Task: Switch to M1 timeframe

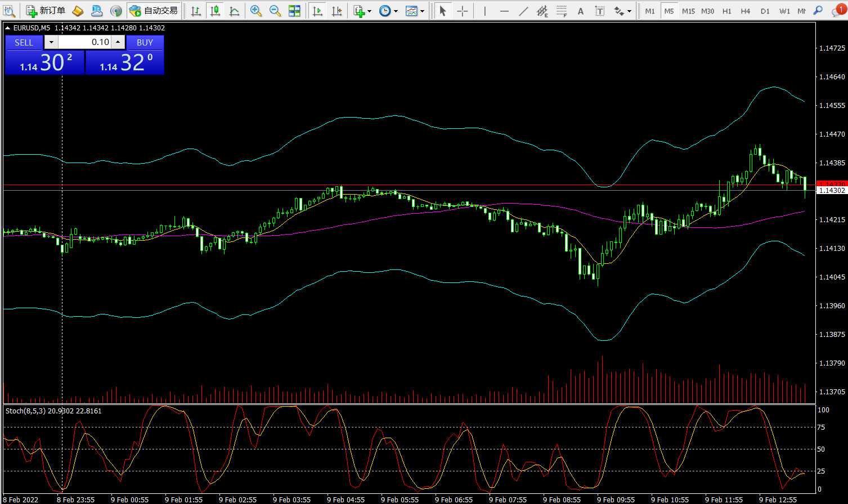Action: pyautogui.click(x=650, y=11)
